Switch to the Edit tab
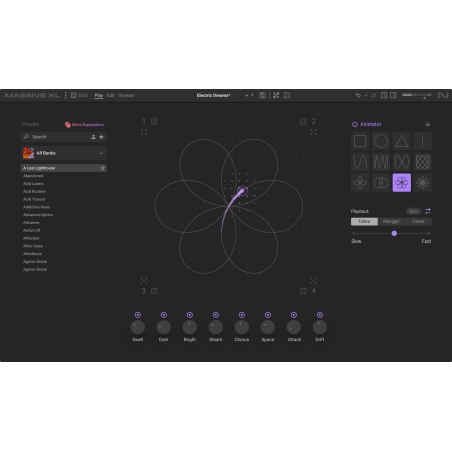Screen dimensions: 452x452 tap(111, 95)
